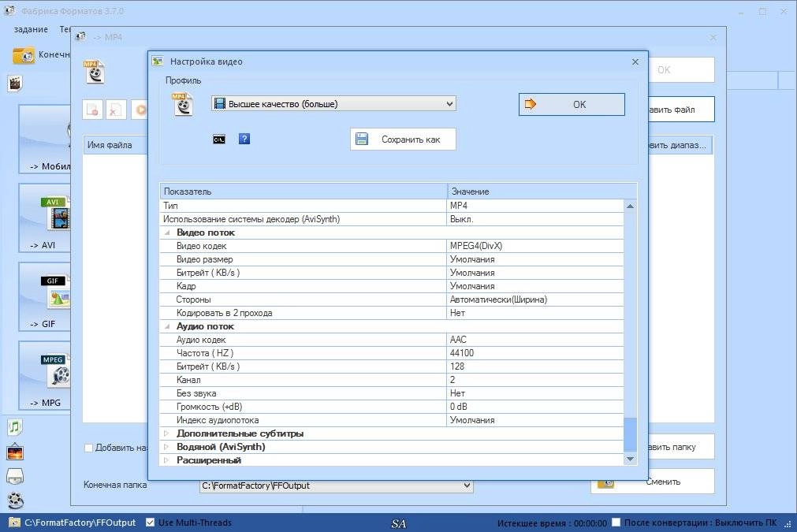Viewport: 797px width, 532px height.
Task: Click OK in the Настройка видео dialog
Action: click(572, 104)
